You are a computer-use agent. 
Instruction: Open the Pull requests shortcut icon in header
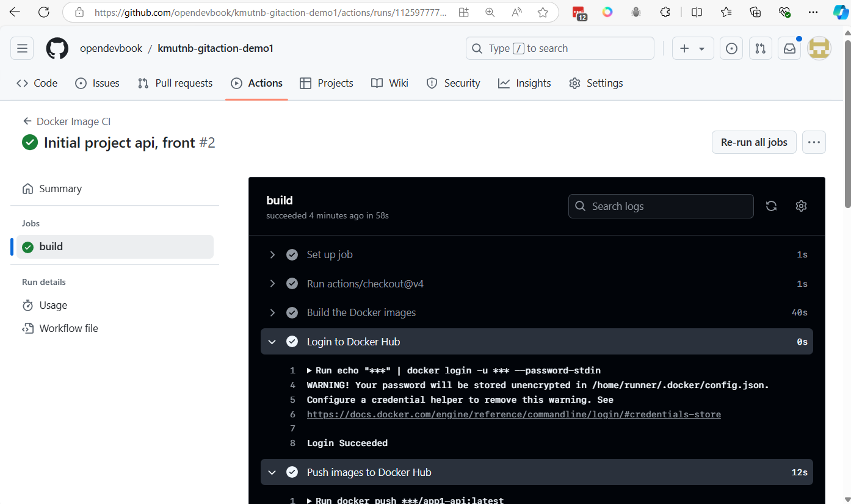coord(760,48)
